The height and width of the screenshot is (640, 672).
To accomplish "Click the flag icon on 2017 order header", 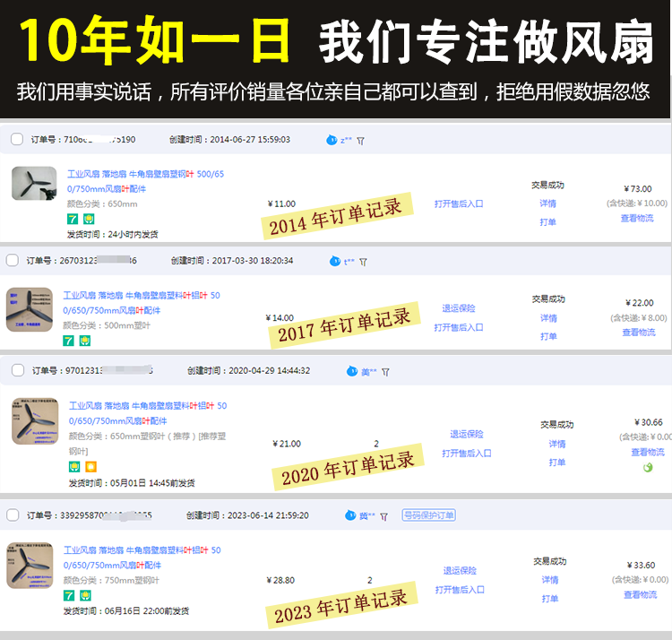I will coord(364,262).
